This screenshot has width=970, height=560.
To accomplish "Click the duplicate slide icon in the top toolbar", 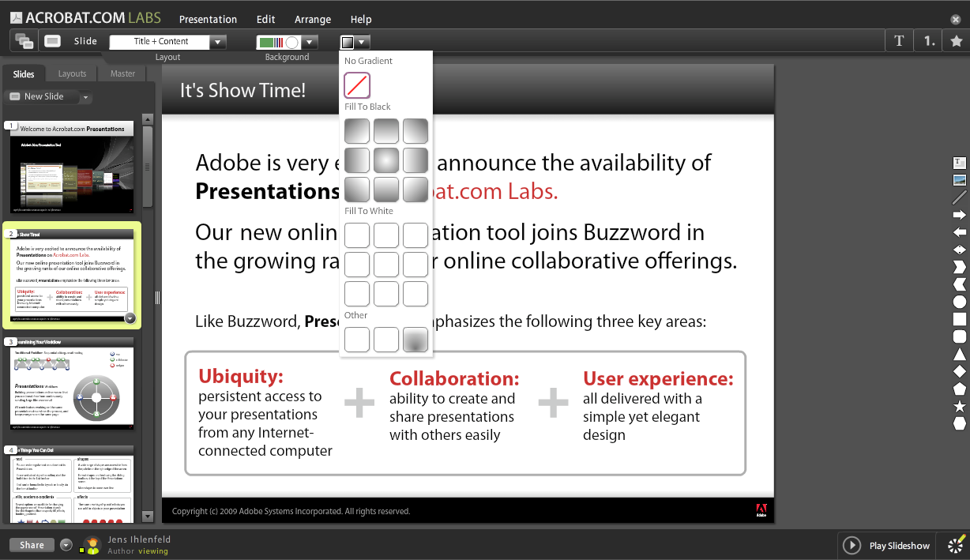I will tap(22, 39).
